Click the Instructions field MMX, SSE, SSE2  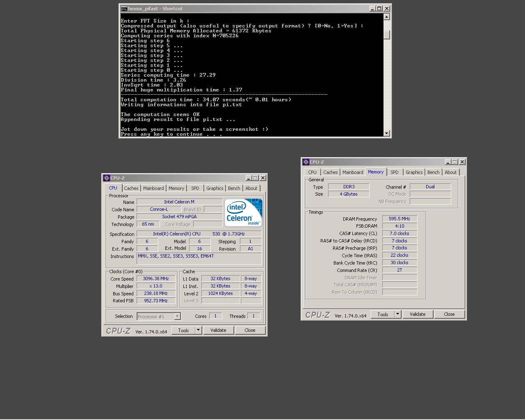(x=199, y=258)
